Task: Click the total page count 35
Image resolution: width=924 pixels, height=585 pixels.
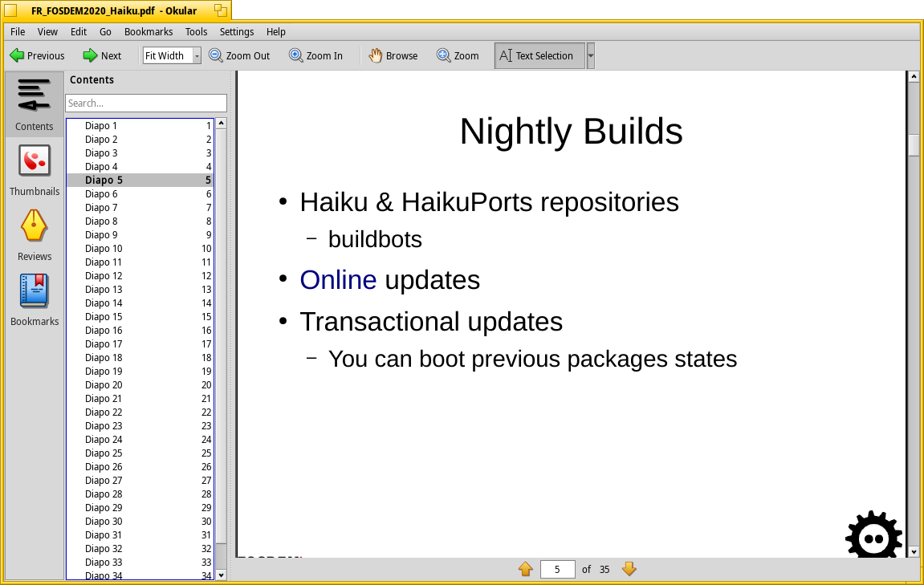Action: pyautogui.click(x=604, y=569)
